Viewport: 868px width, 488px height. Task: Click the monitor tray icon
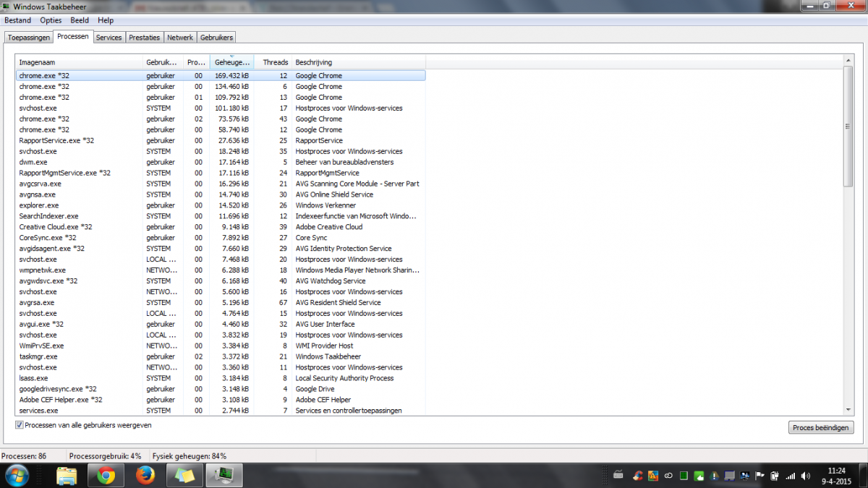pyautogui.click(x=729, y=475)
